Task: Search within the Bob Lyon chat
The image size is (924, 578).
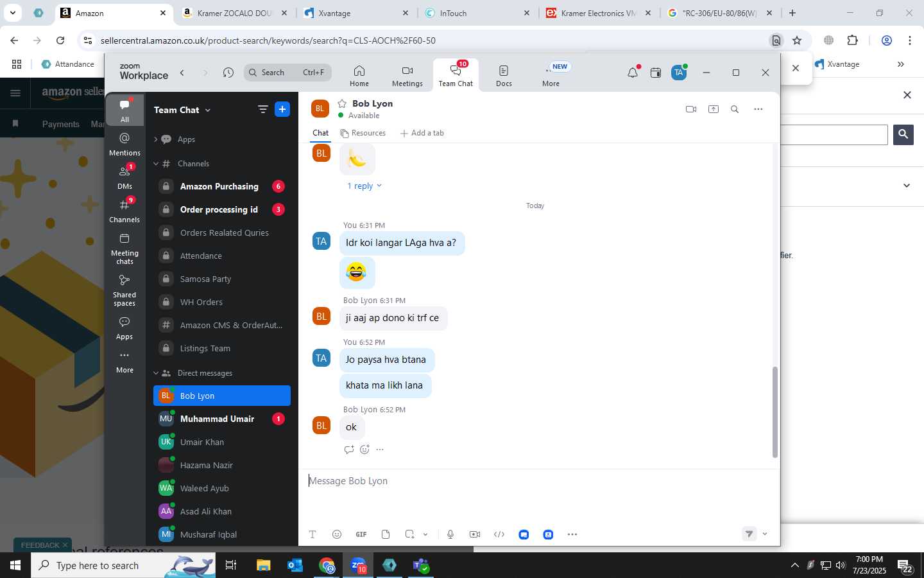Action: (x=735, y=109)
